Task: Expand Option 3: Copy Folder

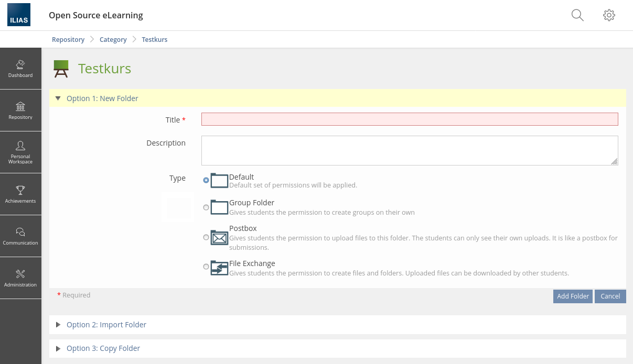Action: tap(103, 348)
